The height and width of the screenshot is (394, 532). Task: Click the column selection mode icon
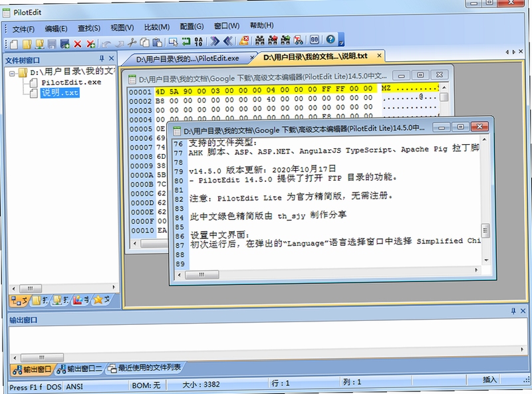173,42
